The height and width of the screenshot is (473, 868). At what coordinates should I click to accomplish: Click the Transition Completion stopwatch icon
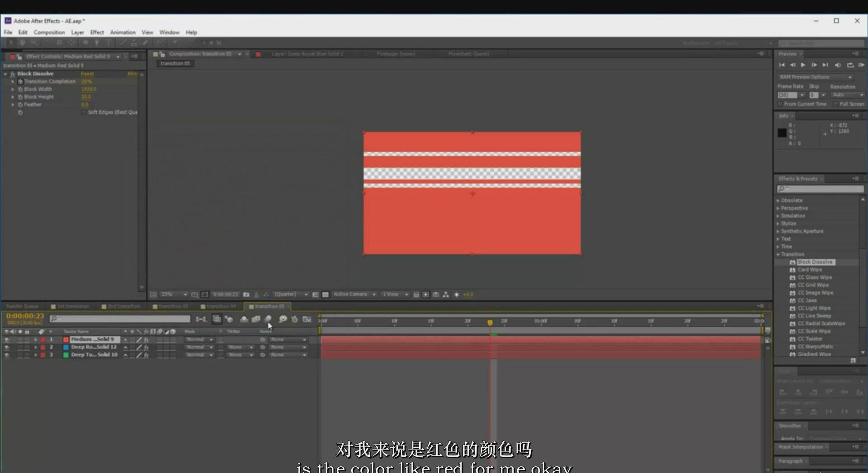(x=20, y=82)
